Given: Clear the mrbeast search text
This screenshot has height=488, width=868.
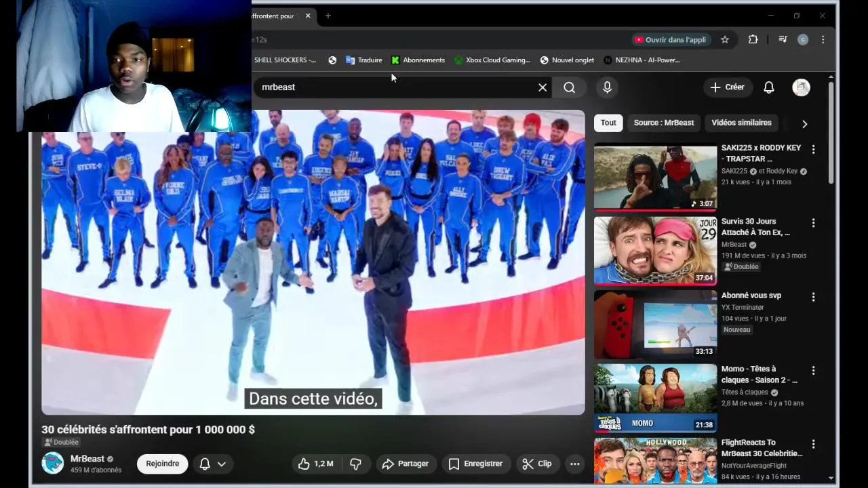Looking at the screenshot, I should [x=542, y=87].
